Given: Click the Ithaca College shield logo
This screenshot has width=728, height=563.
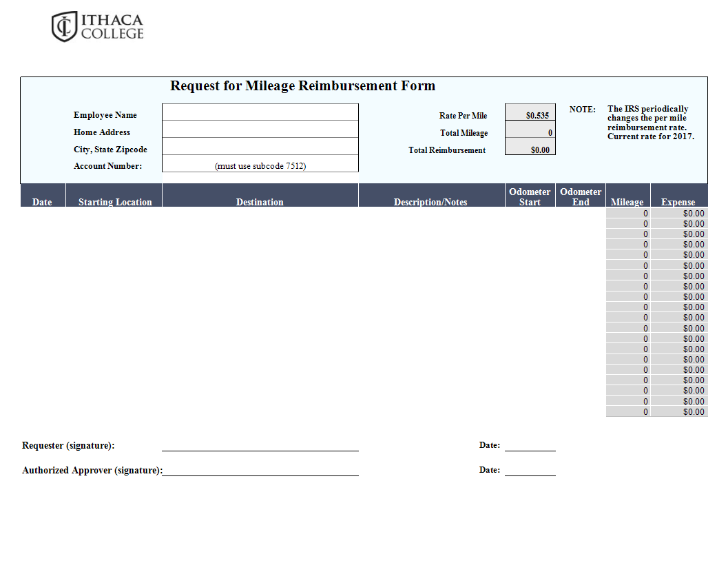Looking at the screenshot, I should (x=64, y=26).
